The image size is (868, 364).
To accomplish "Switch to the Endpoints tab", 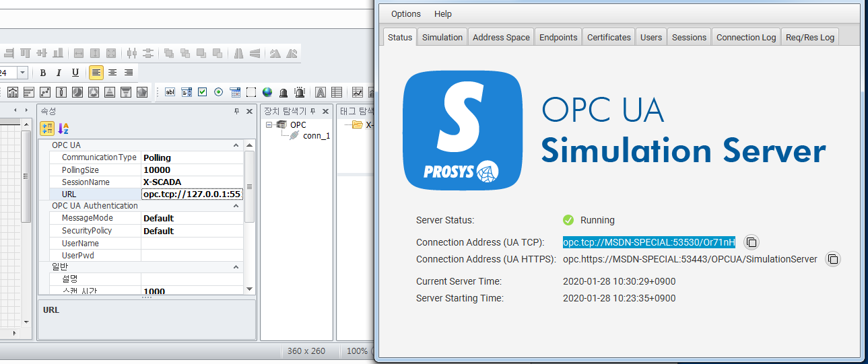I will [558, 37].
